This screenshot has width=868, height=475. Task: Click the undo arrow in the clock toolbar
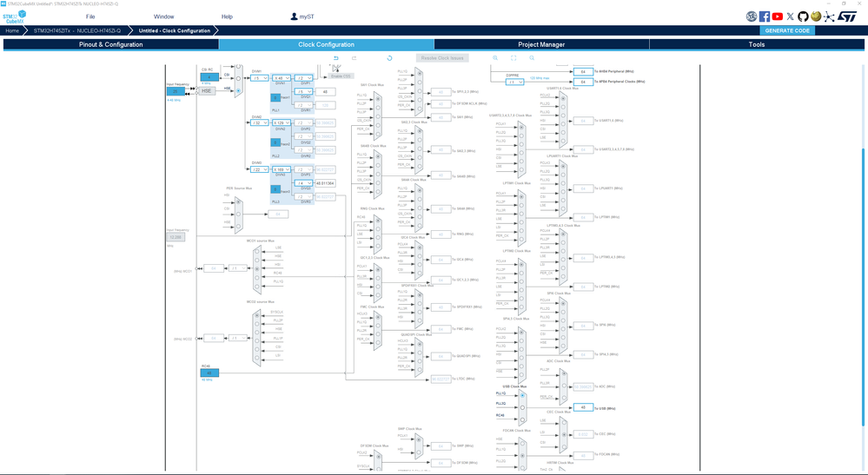point(336,58)
